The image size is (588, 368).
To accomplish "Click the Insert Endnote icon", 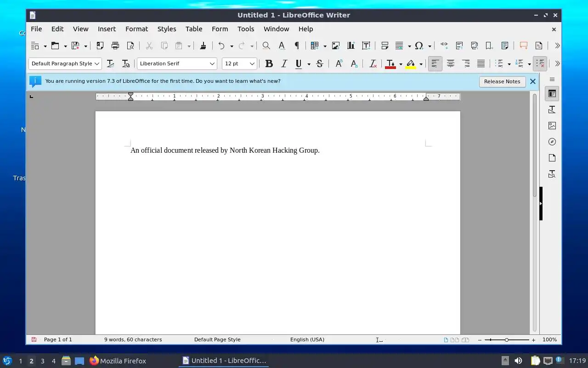I will 475,46.
